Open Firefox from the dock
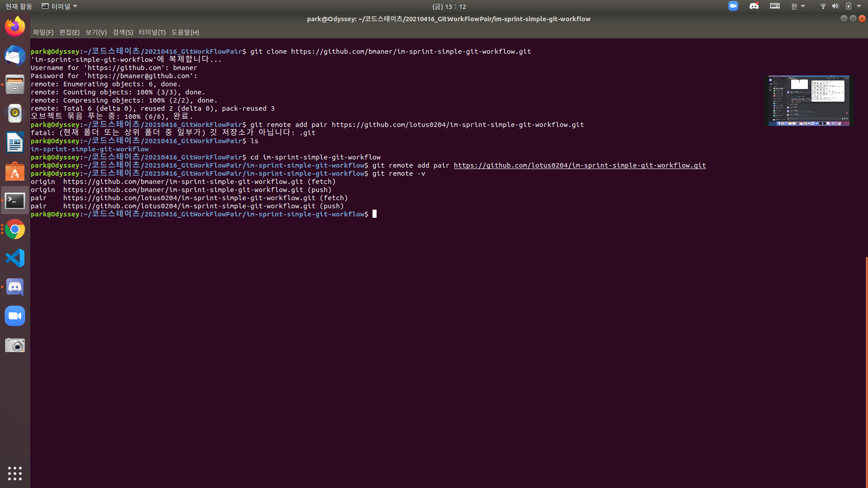This screenshot has width=868, height=488. click(x=15, y=27)
